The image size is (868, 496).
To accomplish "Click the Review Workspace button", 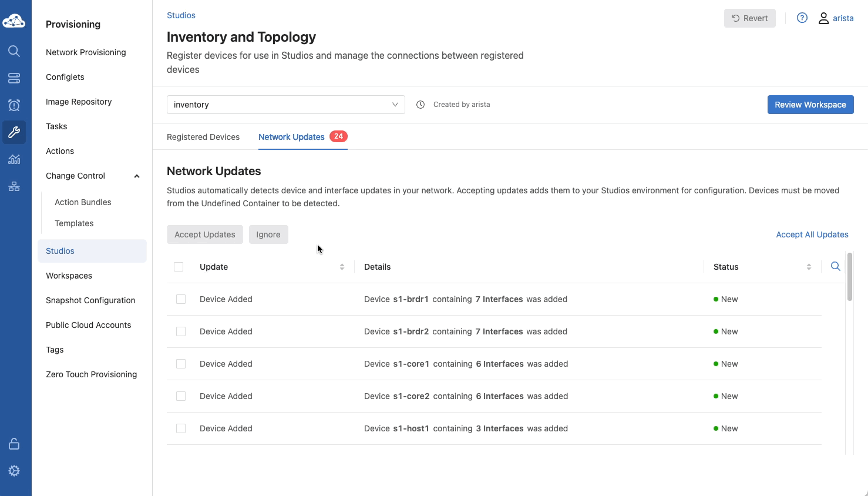I will pos(810,105).
